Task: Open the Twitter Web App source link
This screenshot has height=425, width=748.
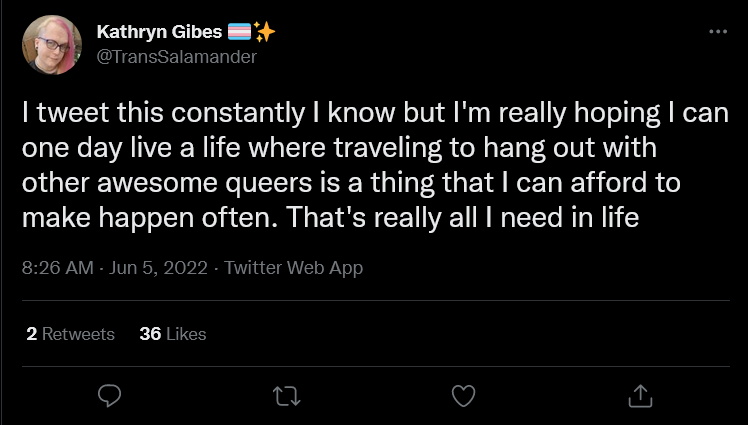Action: click(x=293, y=268)
